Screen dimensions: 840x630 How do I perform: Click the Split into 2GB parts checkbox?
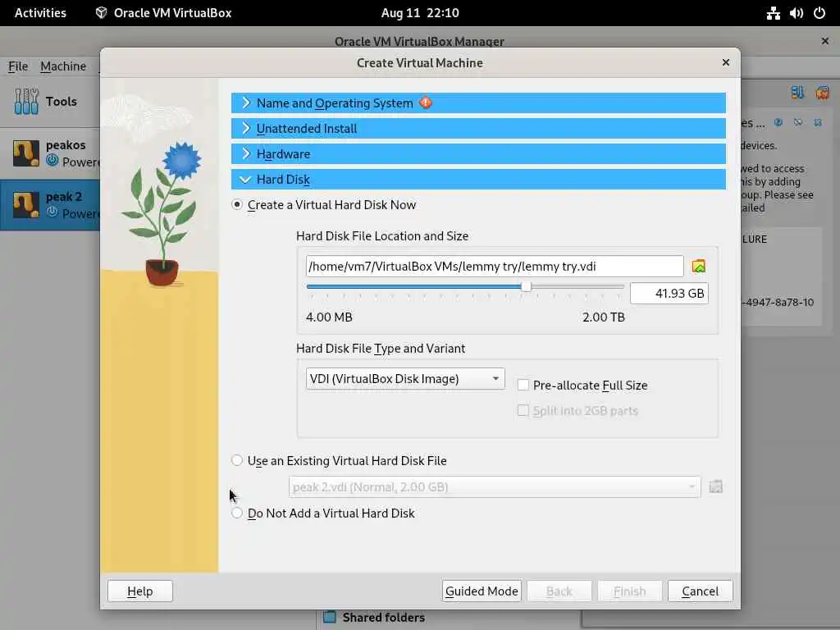pyautogui.click(x=523, y=410)
